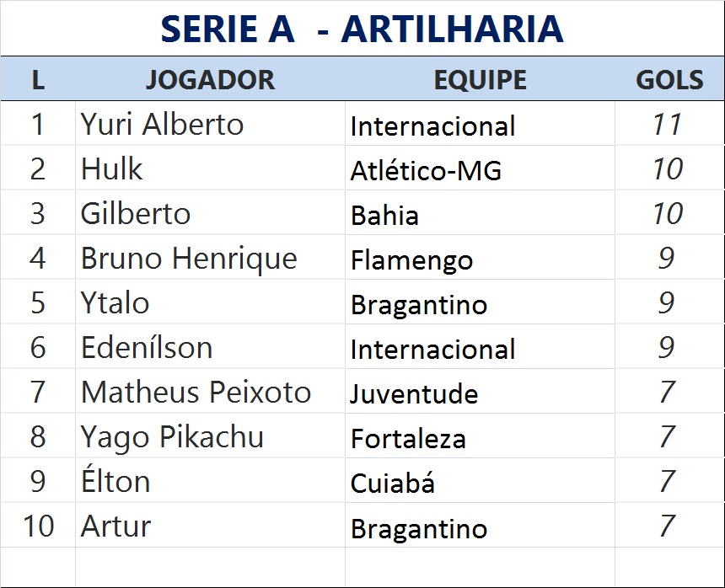Click the SERIE A - ARTILHARIA title cell
725x588 pixels.
coord(362,29)
